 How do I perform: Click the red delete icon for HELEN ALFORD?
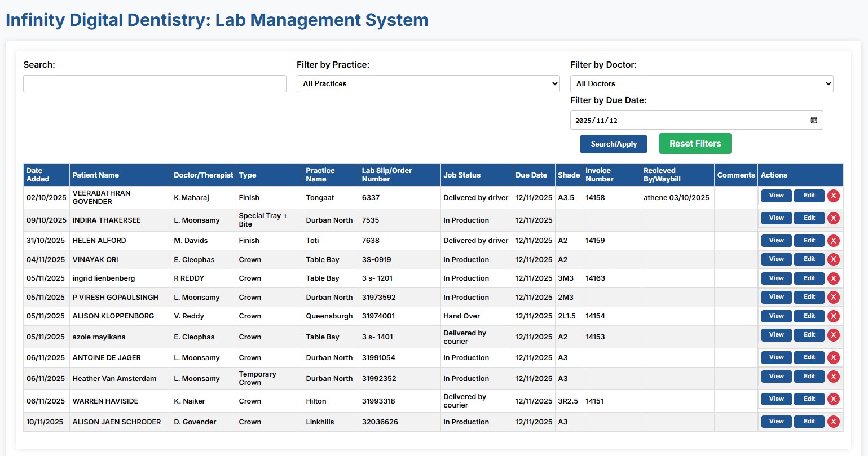click(834, 241)
